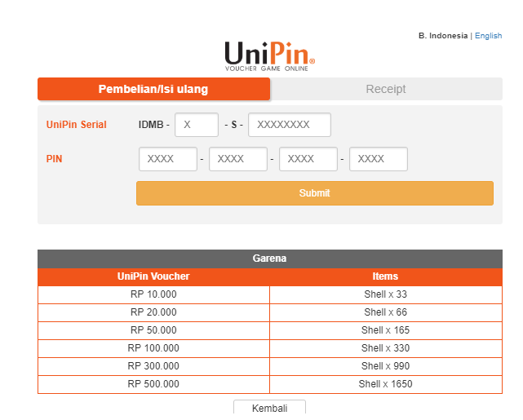
Task: Select the Shell x 33 cell
Action: (386, 294)
